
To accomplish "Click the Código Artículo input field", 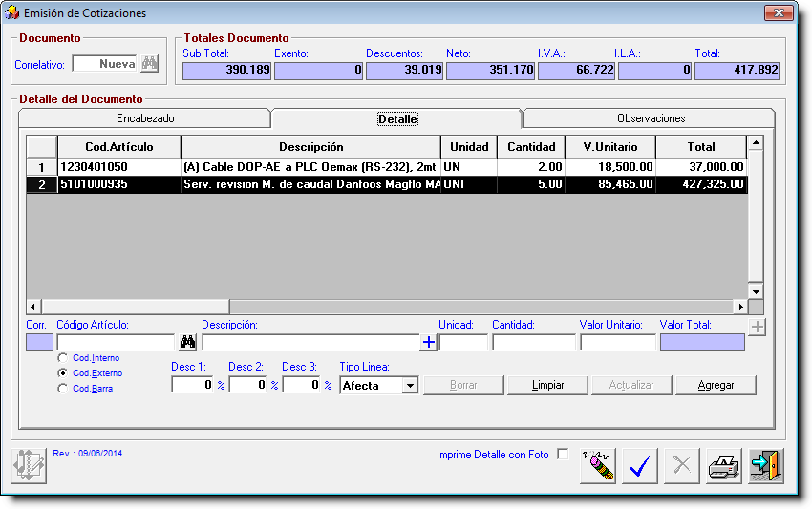I will click(116, 342).
